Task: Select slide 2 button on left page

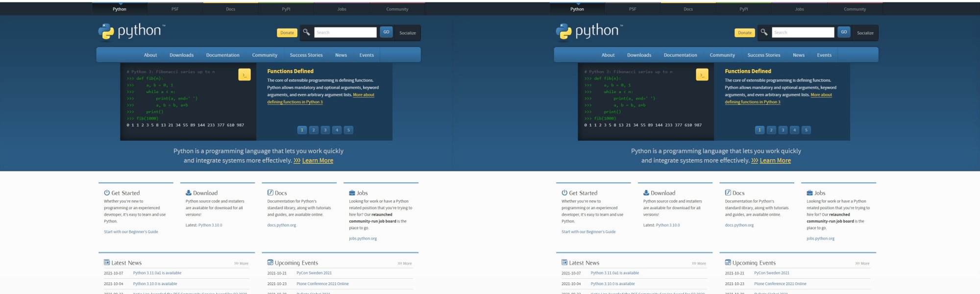Action: 314,130
